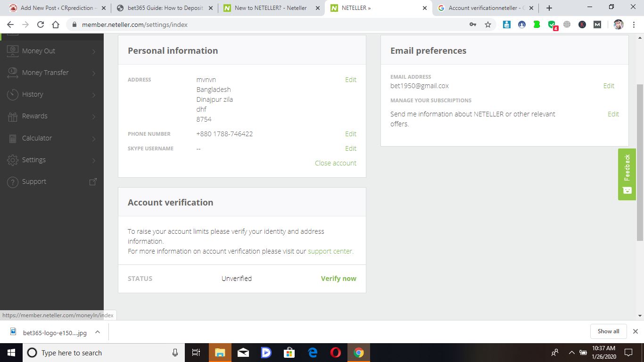Bookmark this page with star

click(488, 25)
